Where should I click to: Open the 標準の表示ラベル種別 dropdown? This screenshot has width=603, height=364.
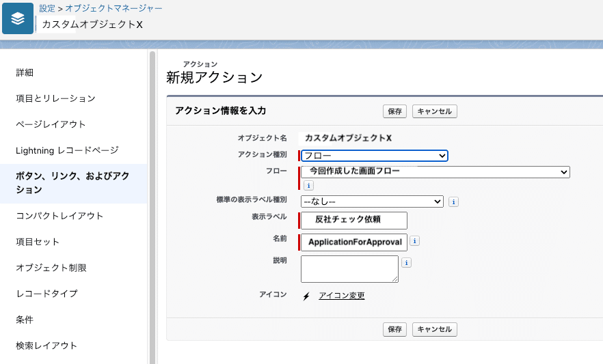click(372, 201)
